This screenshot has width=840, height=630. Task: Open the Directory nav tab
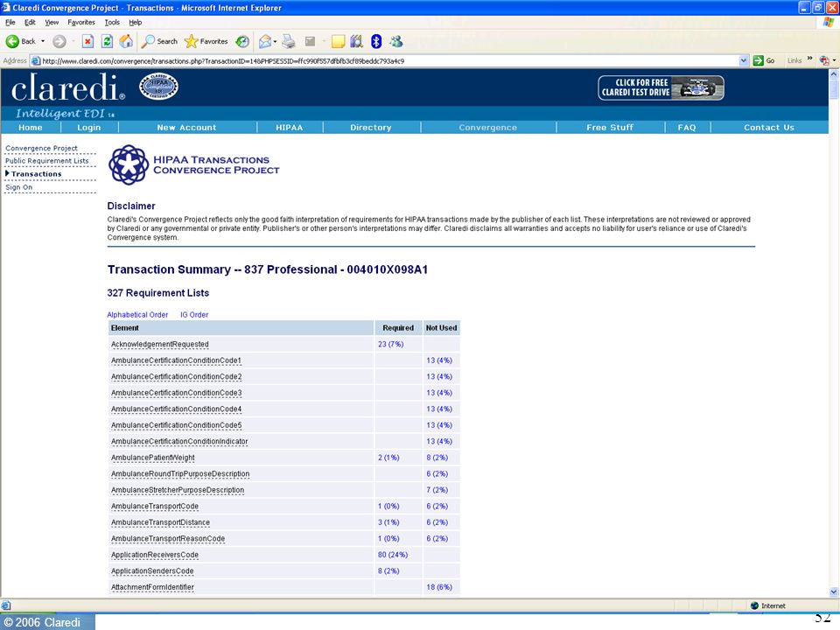tap(371, 128)
